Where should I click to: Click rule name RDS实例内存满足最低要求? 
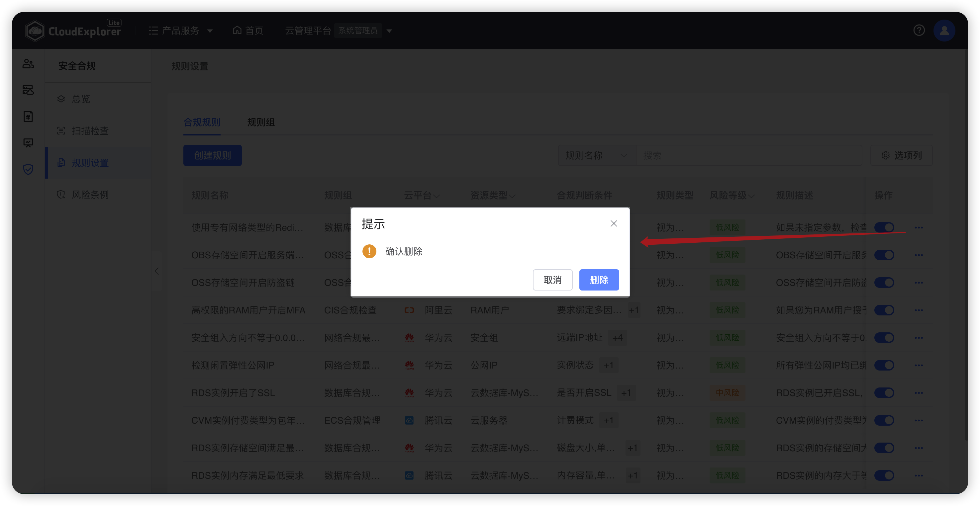tap(247, 475)
